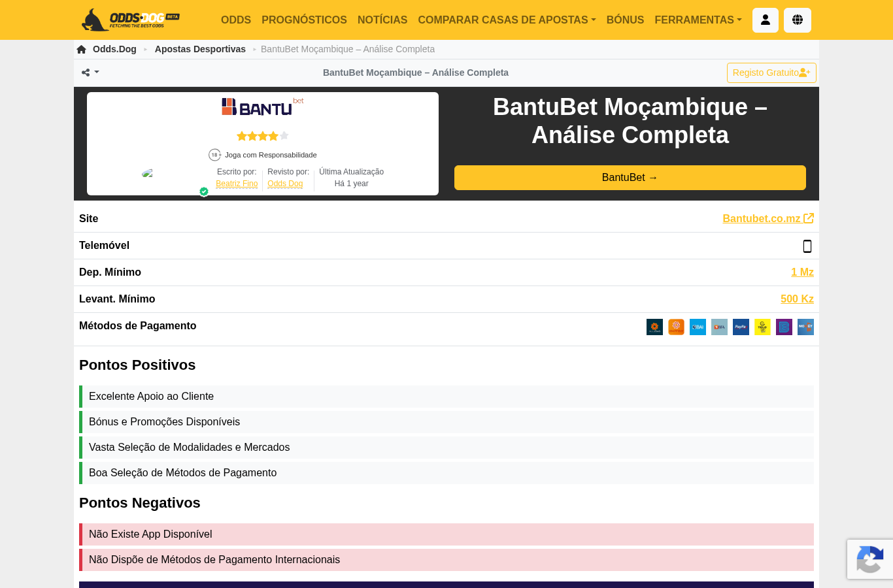Image resolution: width=893 pixels, height=588 pixels.
Task: Click the orange flower payment method icon
Action: [676, 327]
